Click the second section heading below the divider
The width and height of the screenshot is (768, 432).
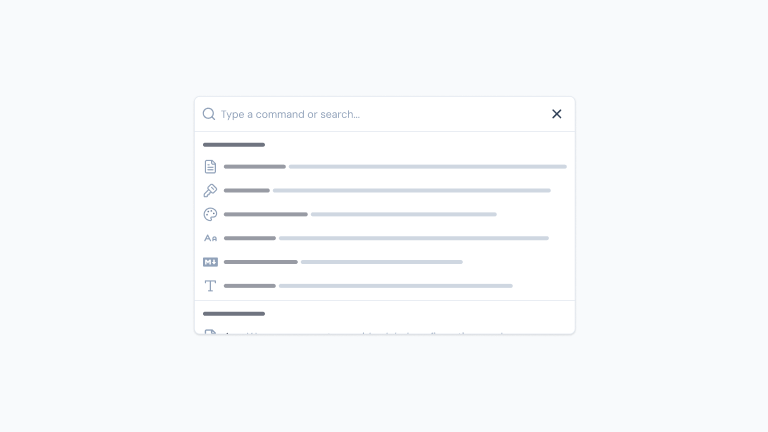[233, 314]
